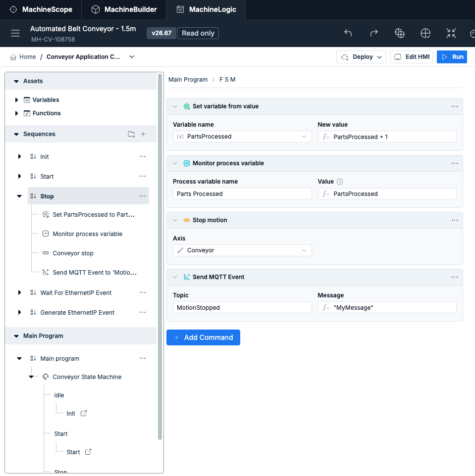475x476 pixels.
Task: Collapse the Monitor process variable card
Action: (175, 163)
